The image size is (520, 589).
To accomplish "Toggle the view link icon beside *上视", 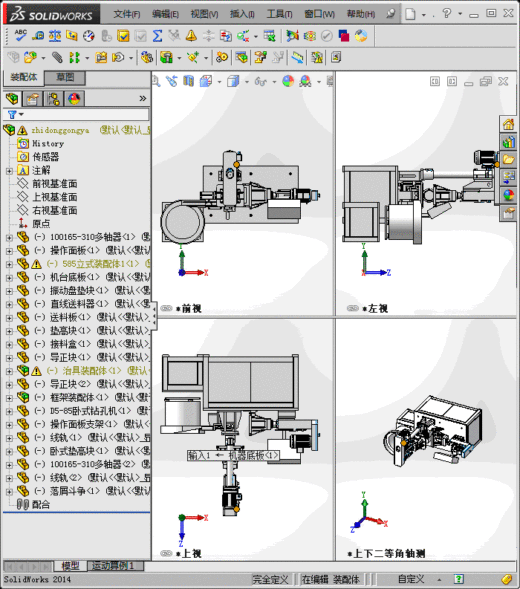I will [x=166, y=553].
